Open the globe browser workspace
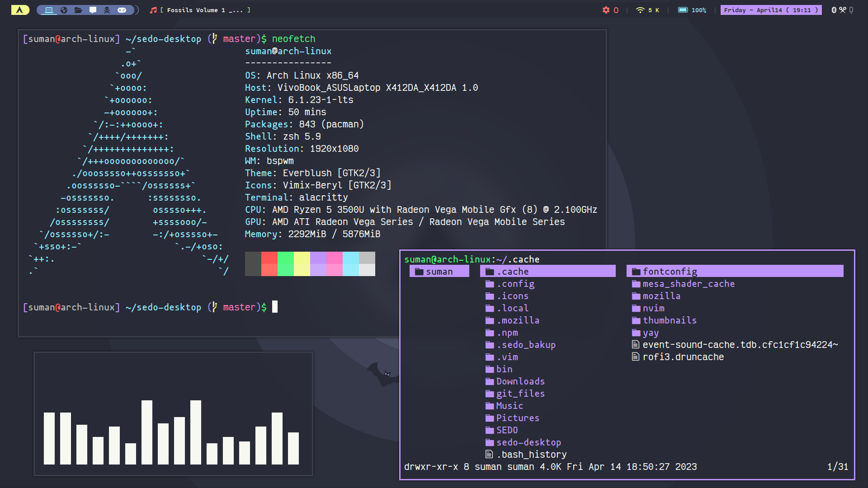Viewport: 868px width, 488px height. tap(64, 10)
